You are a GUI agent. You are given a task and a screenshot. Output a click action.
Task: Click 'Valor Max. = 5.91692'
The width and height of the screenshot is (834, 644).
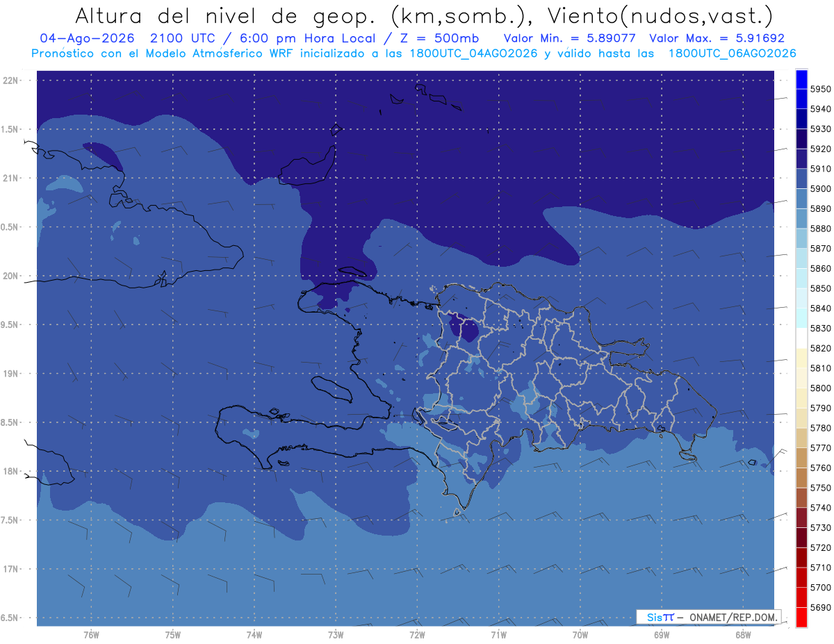pyautogui.click(x=717, y=38)
